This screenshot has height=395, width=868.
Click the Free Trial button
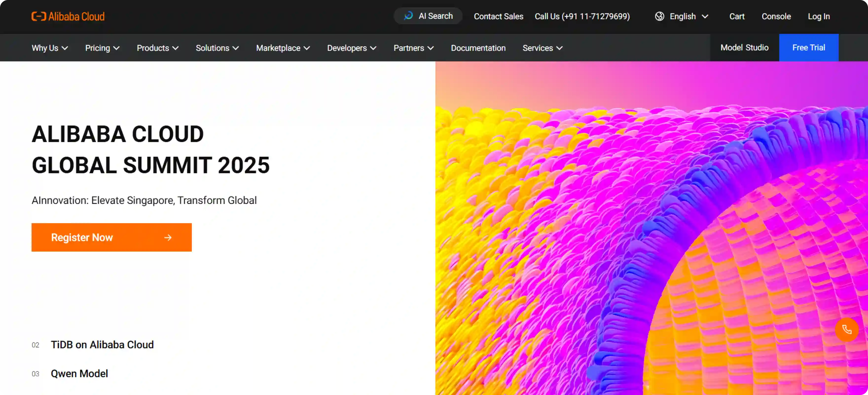point(808,48)
